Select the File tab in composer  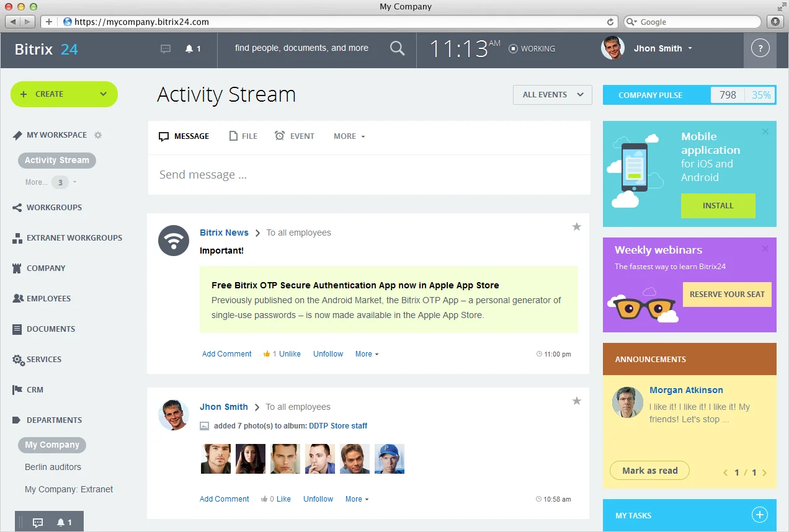click(243, 136)
